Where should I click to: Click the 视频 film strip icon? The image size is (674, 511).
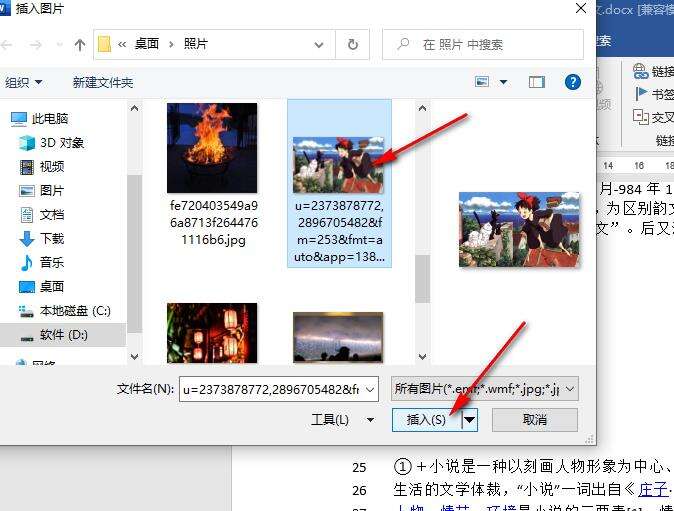[x=27, y=167]
